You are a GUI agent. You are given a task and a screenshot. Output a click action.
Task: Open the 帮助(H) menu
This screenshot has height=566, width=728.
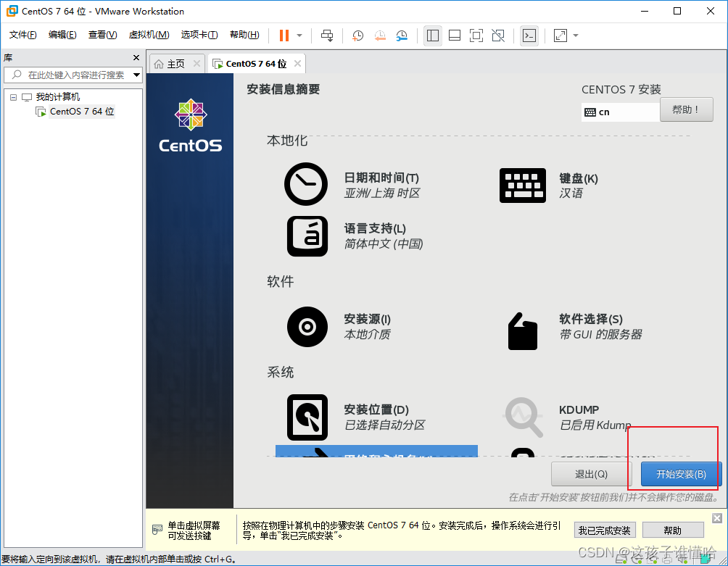click(244, 35)
